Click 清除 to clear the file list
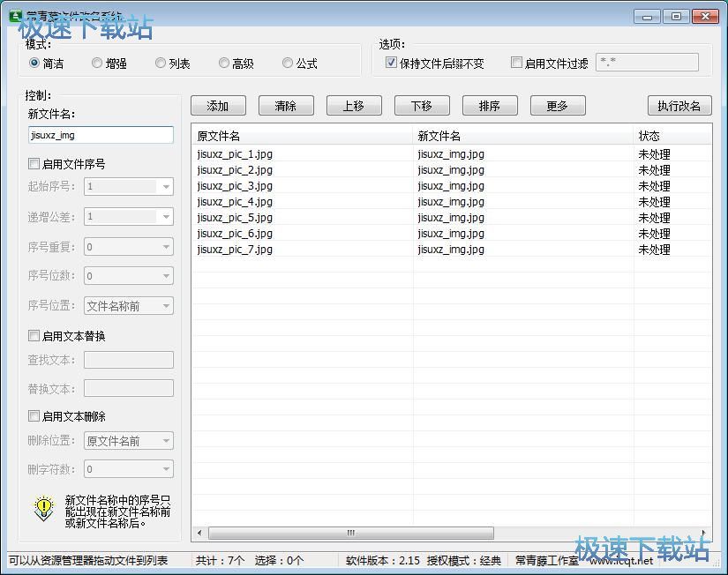This screenshot has height=575, width=728. coord(285,105)
